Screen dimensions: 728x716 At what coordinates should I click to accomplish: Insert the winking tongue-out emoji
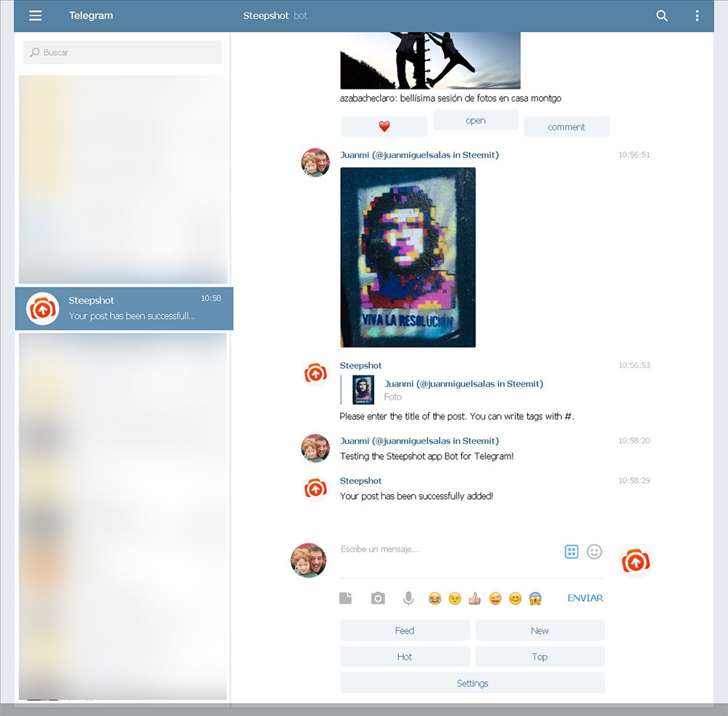pyautogui.click(x=495, y=599)
